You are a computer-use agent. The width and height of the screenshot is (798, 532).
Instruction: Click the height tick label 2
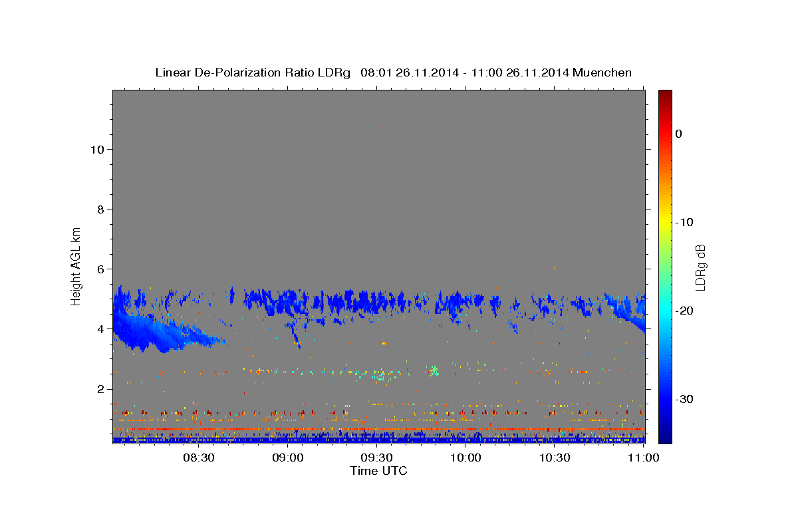click(100, 388)
